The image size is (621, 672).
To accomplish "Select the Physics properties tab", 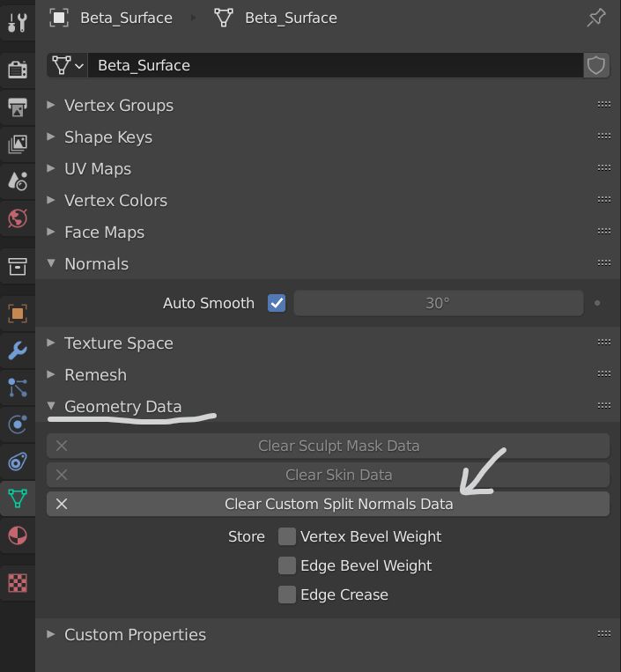I will point(18,425).
